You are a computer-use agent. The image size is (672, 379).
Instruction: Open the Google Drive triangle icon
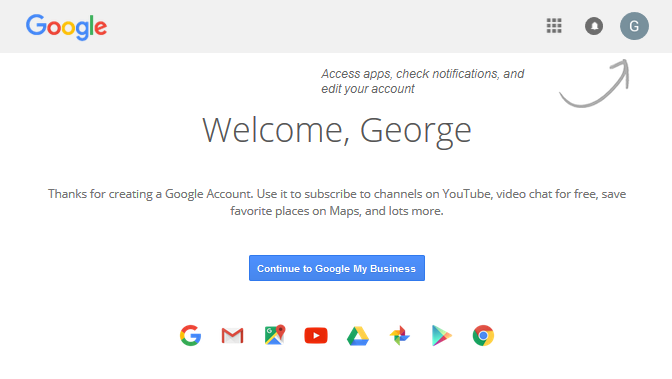point(358,336)
